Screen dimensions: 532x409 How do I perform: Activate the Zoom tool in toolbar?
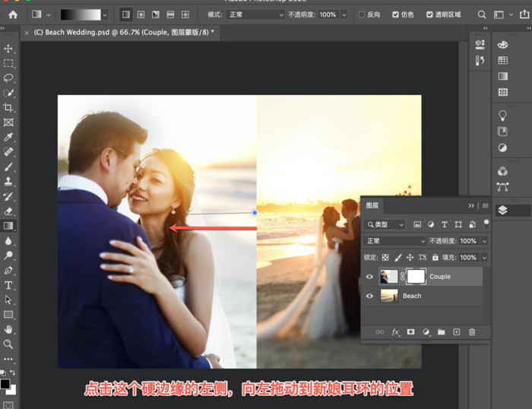pyautogui.click(x=8, y=344)
